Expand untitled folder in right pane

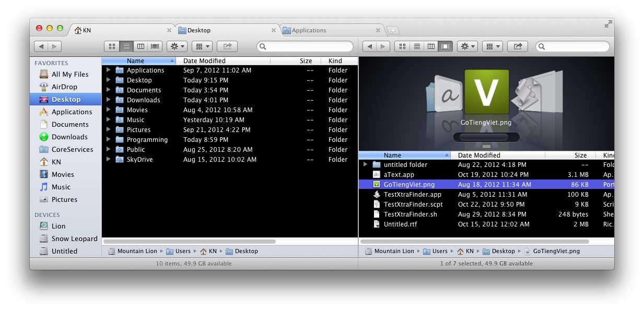click(365, 164)
